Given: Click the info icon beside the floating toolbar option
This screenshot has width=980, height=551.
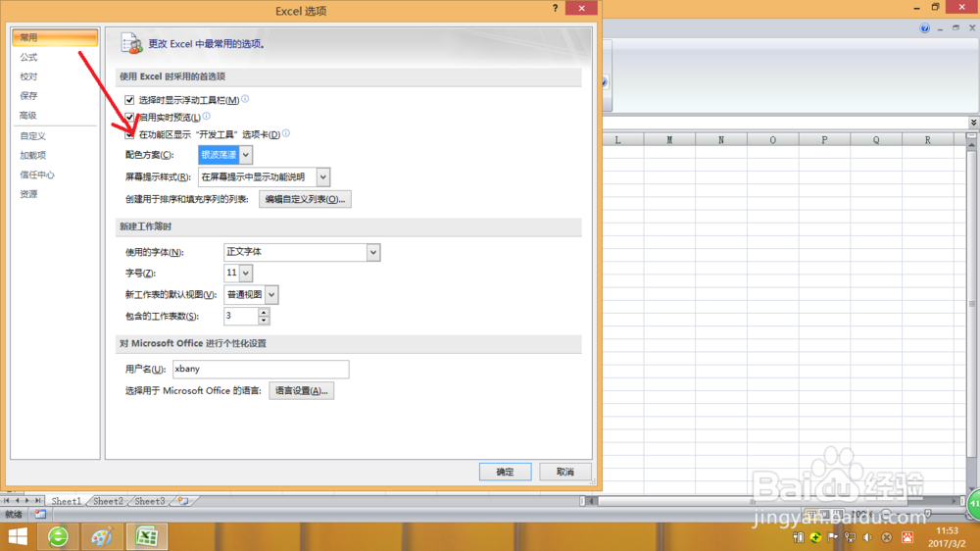Looking at the screenshot, I should [245, 99].
